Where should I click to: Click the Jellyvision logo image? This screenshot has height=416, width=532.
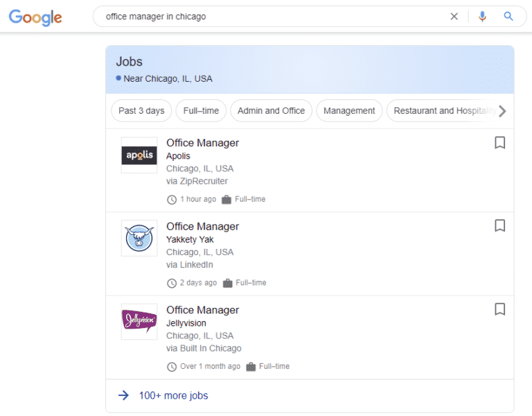click(139, 322)
